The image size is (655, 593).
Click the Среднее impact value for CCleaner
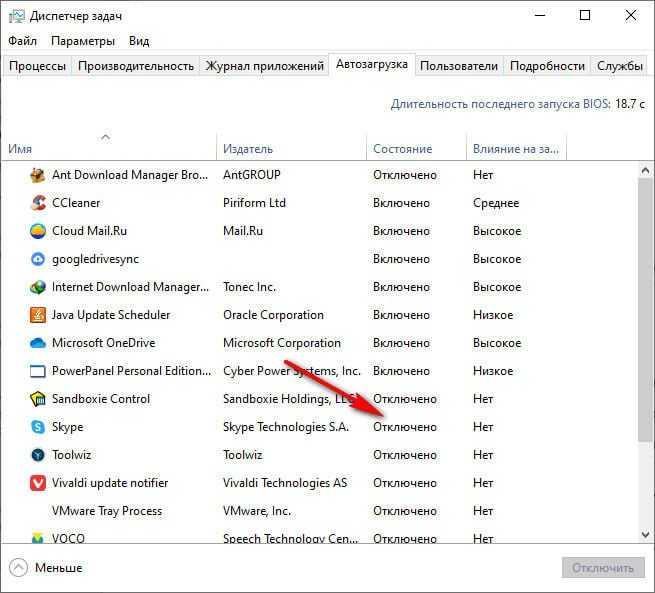point(496,203)
